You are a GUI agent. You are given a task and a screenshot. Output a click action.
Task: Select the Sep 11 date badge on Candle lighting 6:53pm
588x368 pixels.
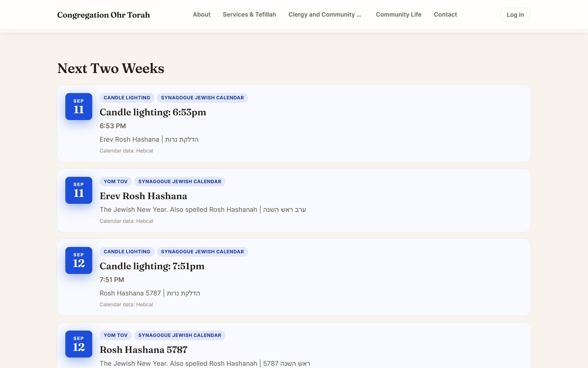79,106
